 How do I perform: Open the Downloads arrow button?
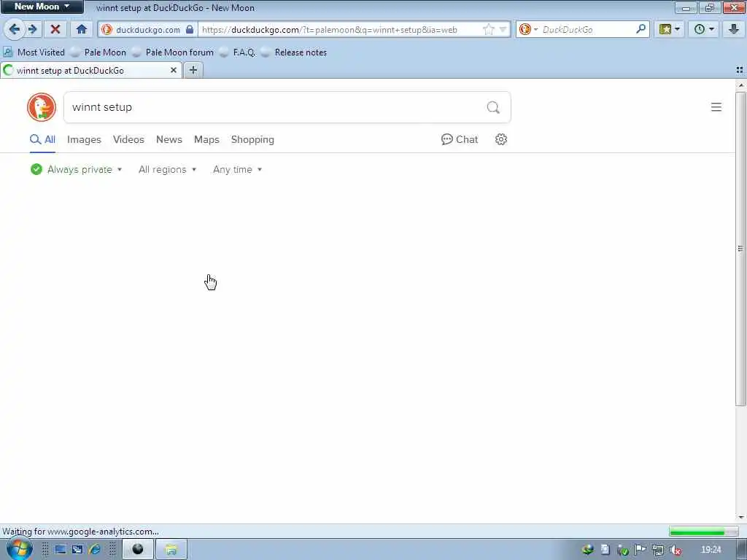(x=733, y=29)
